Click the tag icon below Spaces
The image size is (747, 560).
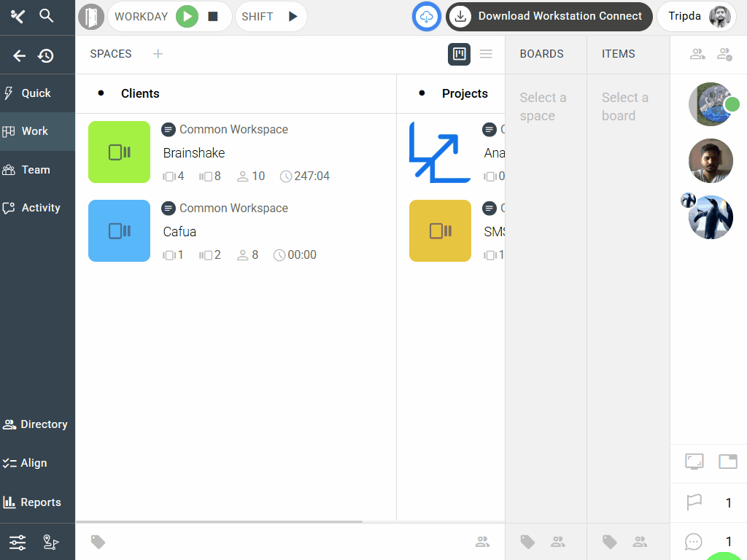pyautogui.click(x=98, y=542)
